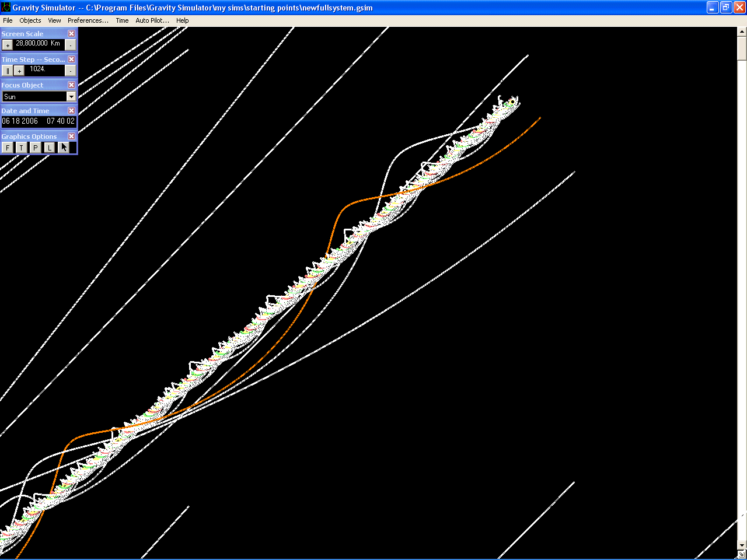Screen dimensions: 747x560
Task: Close the Graphics Options panel
Action: click(x=72, y=136)
